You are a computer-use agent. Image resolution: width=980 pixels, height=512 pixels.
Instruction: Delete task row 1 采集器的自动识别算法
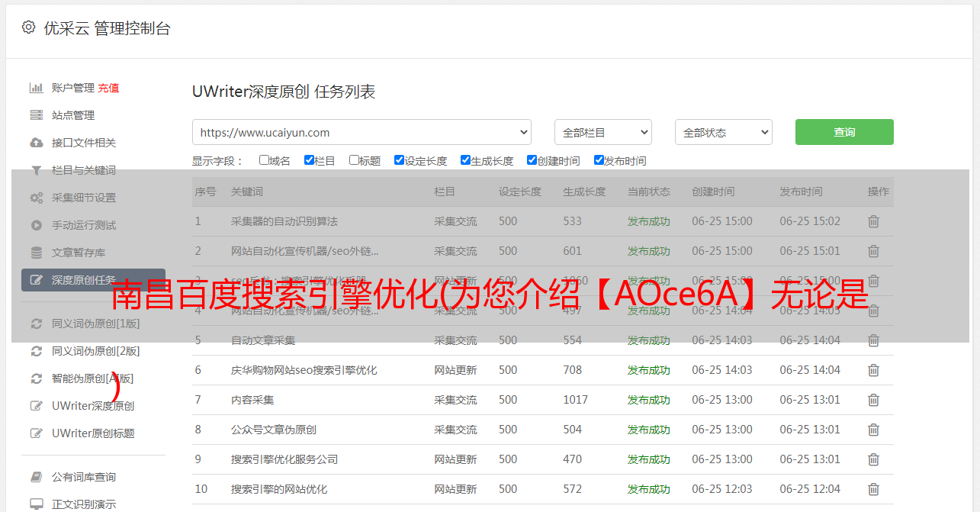[873, 221]
